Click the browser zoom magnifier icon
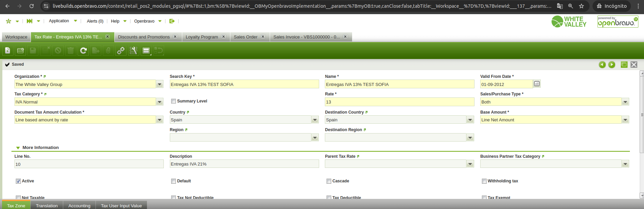The width and height of the screenshot is (644, 209). click(x=571, y=6)
